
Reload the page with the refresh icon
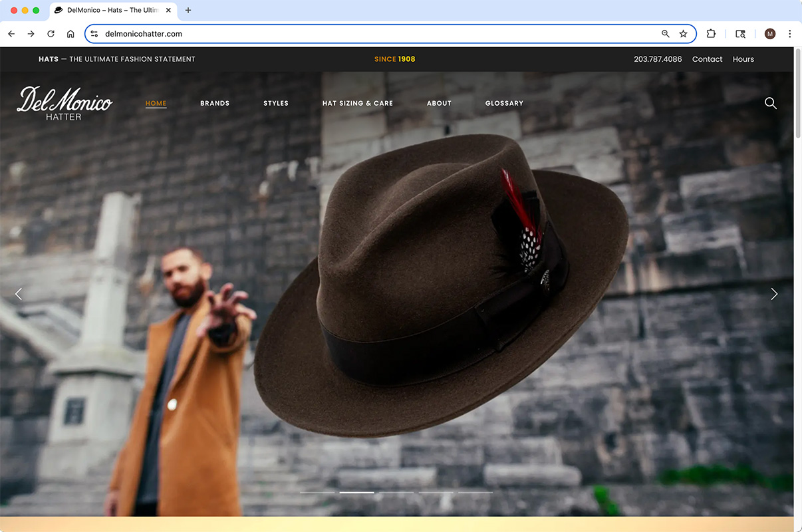tap(51, 33)
